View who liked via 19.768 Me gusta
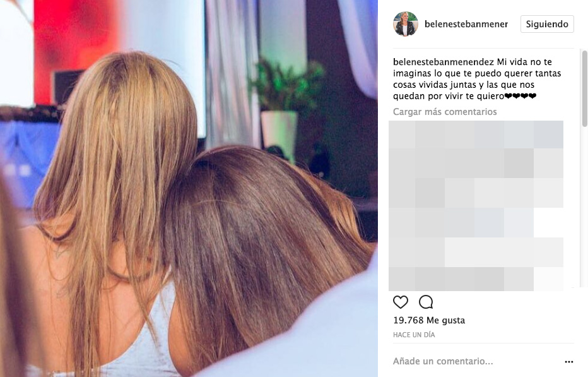This screenshot has height=377, width=588. [429, 320]
